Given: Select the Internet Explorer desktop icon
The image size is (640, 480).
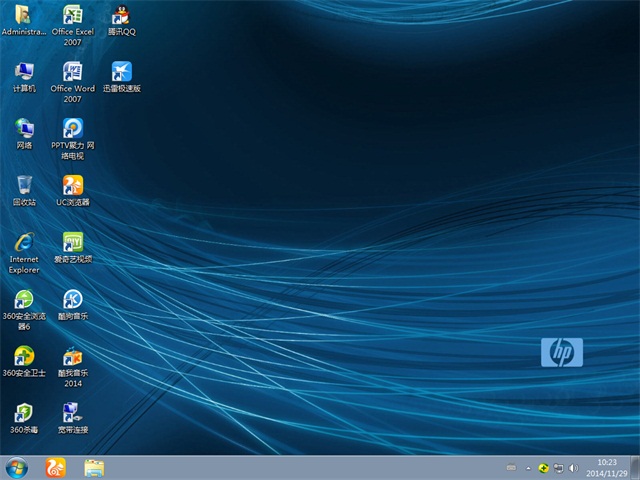Looking at the screenshot, I should click(24, 243).
